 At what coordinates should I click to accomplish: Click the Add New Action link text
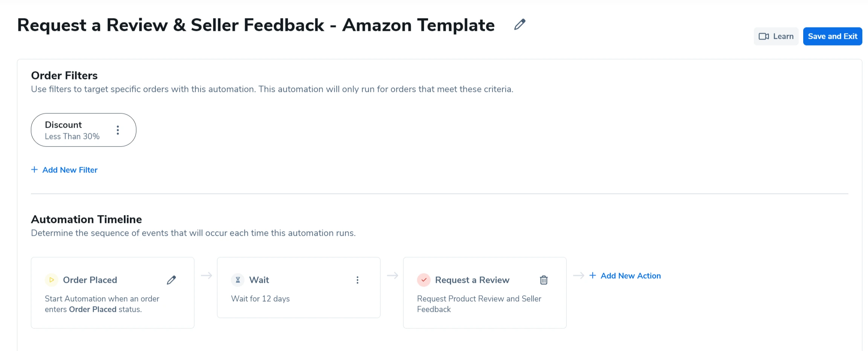click(x=631, y=276)
